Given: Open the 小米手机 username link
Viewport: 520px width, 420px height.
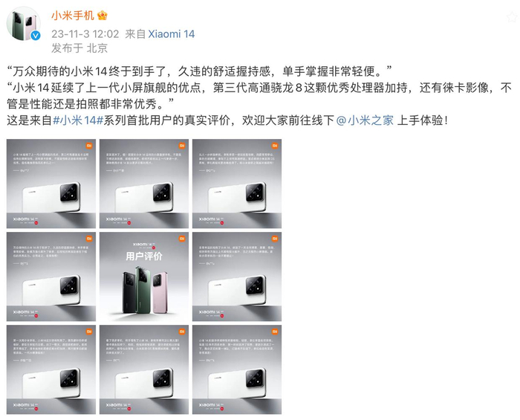Looking at the screenshot, I should tap(73, 16).
